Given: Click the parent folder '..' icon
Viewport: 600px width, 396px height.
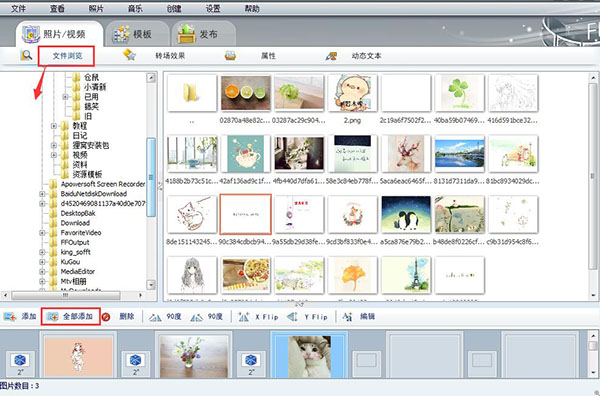Looking at the screenshot, I should point(192,93).
